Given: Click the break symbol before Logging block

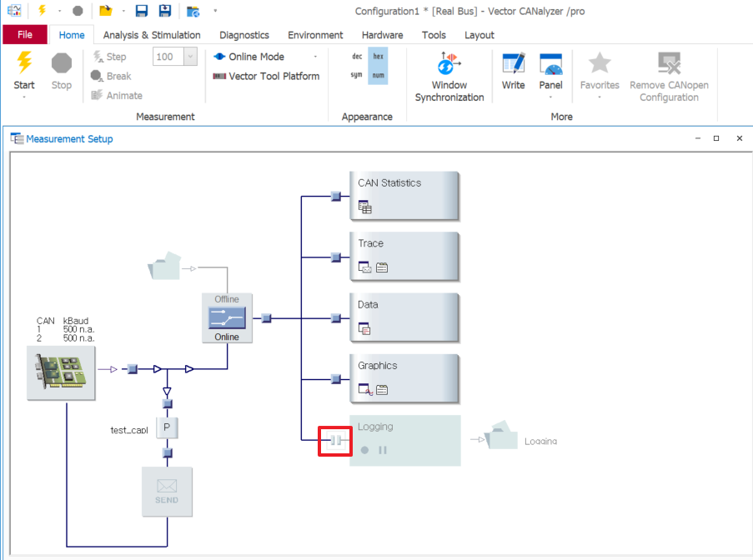Looking at the screenshot, I should pos(336,440).
